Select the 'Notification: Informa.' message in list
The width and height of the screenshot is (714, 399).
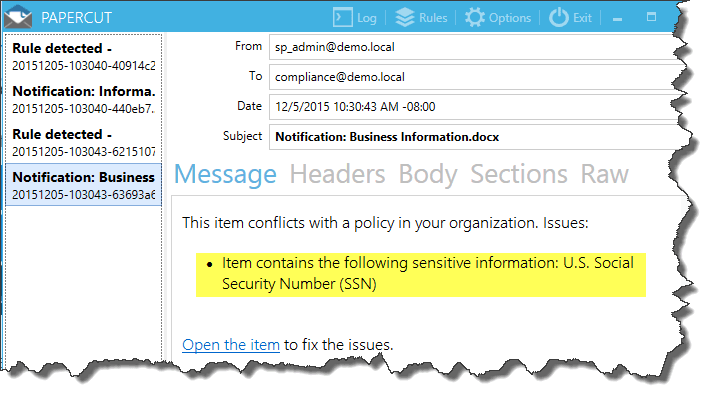(84, 100)
